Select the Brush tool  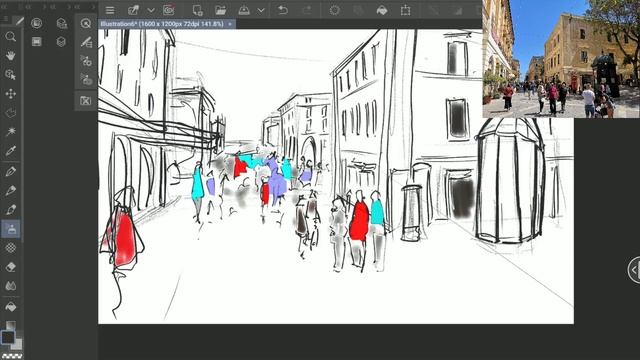[11, 209]
